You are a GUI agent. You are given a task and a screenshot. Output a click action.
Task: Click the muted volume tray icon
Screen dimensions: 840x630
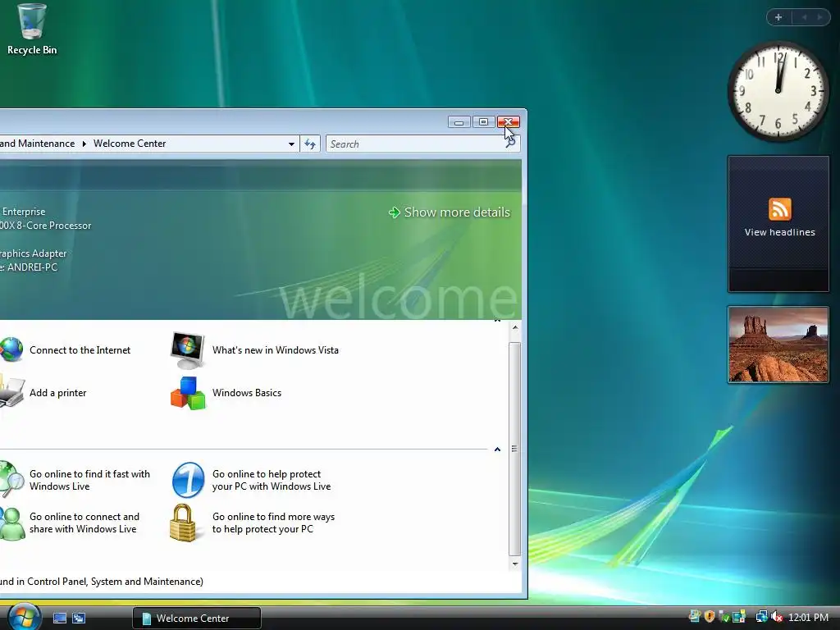coord(776,617)
